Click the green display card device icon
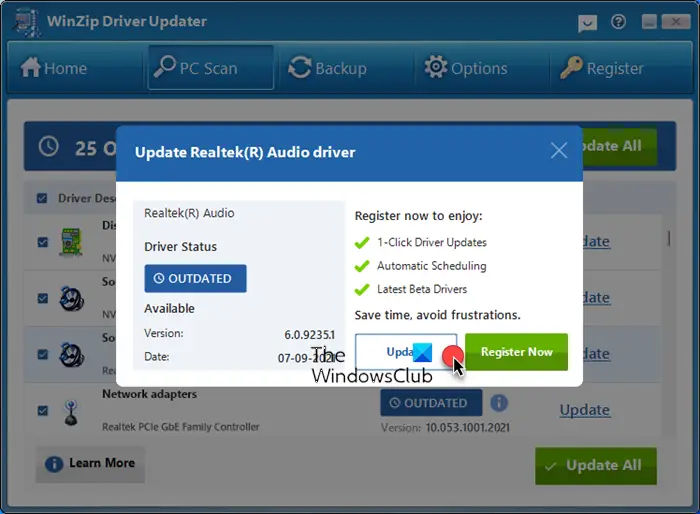 (71, 242)
